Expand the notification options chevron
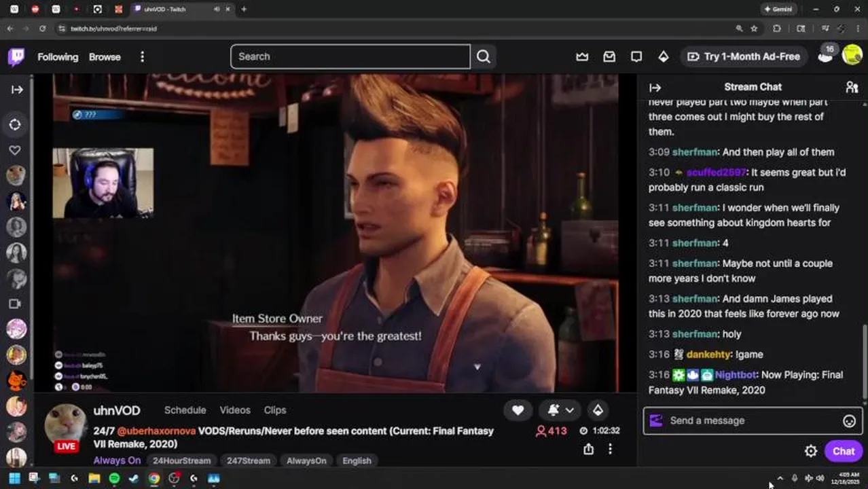Viewport: 868px width, 489px height. tap(570, 410)
